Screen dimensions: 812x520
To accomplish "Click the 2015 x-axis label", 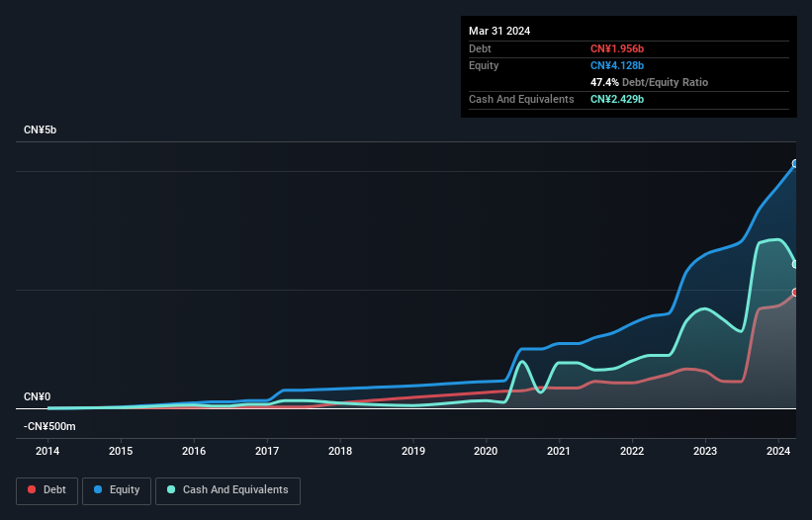I will (x=121, y=451).
